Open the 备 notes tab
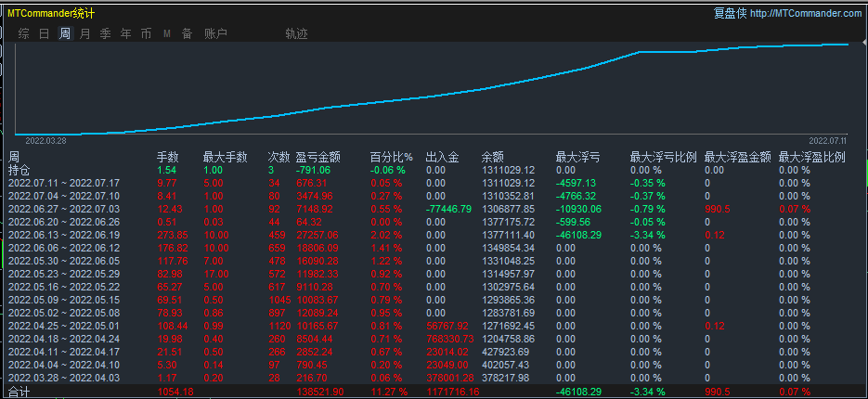The image size is (868, 399). click(187, 33)
